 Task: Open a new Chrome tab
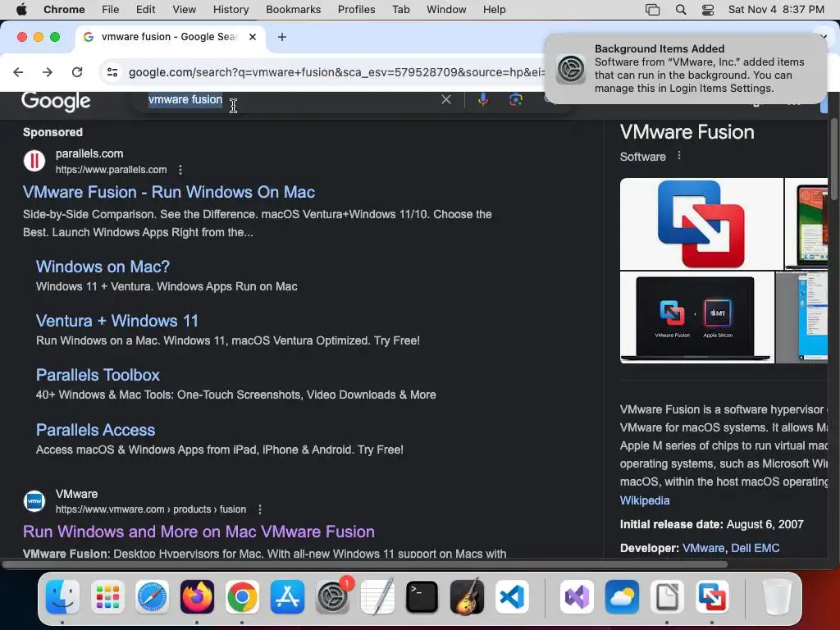pos(282,37)
